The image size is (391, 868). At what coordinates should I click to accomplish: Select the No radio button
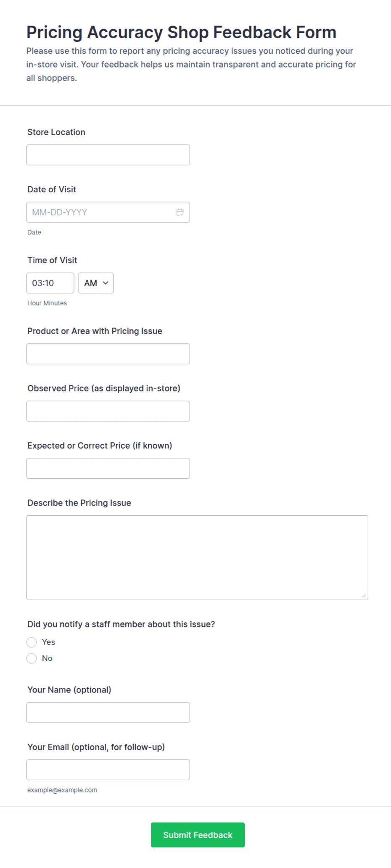(x=32, y=658)
